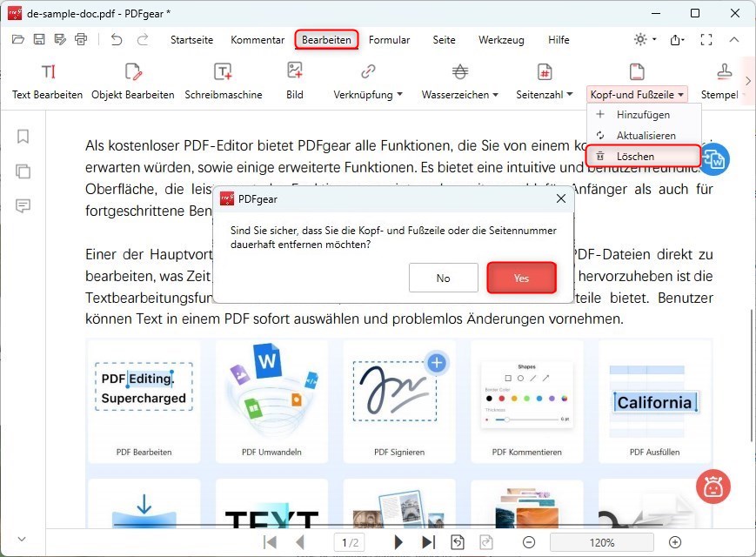Insert an image with the Bild tool

pos(295,82)
